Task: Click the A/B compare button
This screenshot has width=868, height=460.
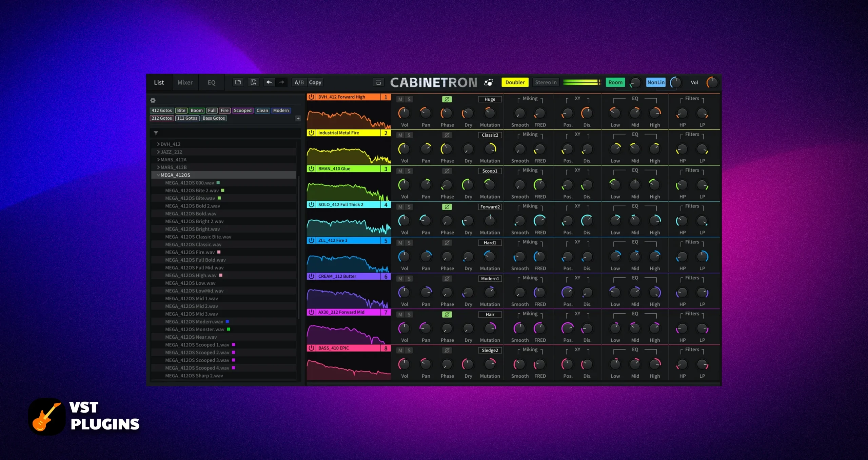Action: coord(299,82)
